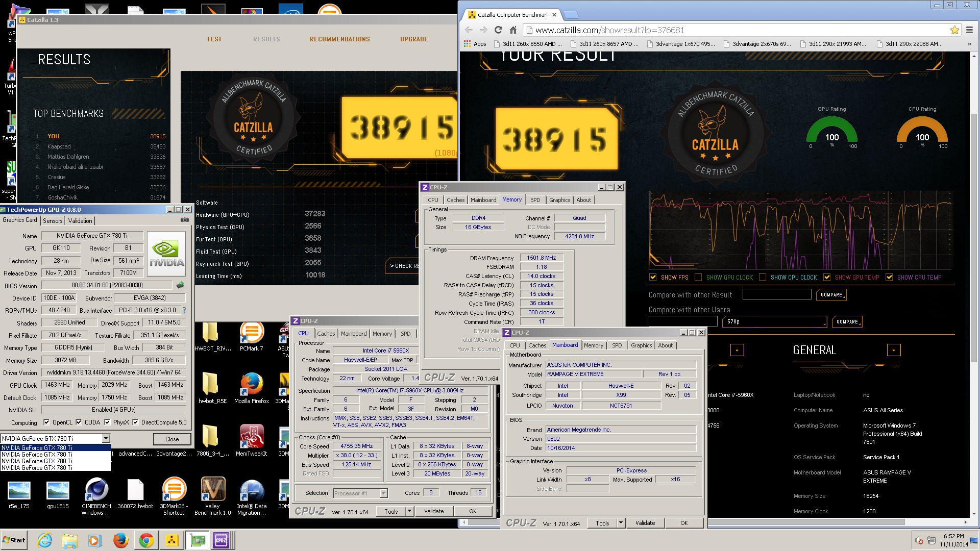Click the Compare with other Result input field
This screenshot has height=551, width=980.
(776, 294)
